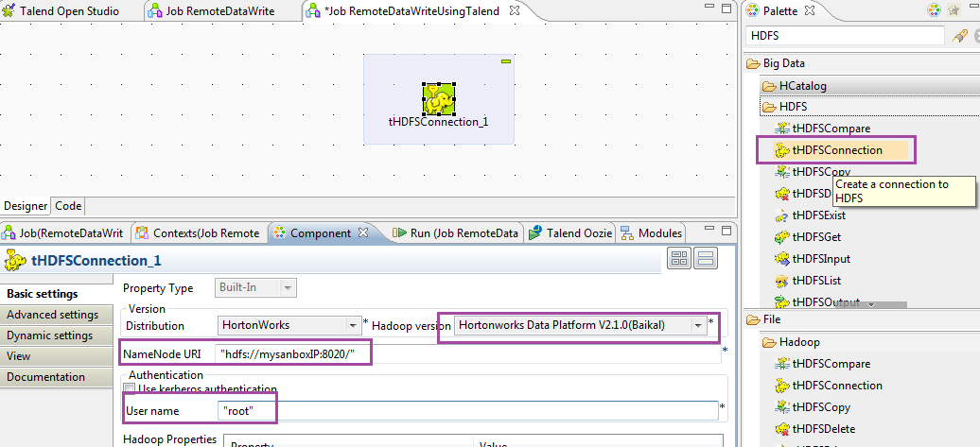Viewport: 980px width, 447px height.
Task: Click the User name input field
Action: coord(467,411)
